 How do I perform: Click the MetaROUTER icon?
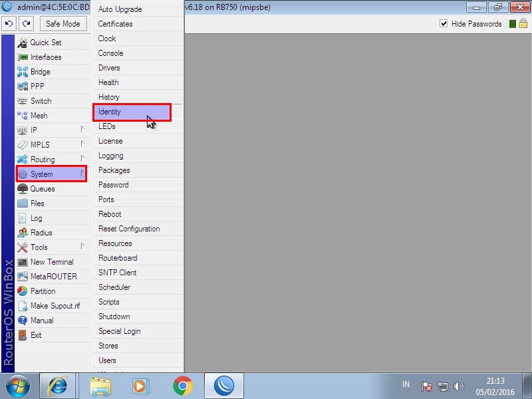[x=23, y=277]
